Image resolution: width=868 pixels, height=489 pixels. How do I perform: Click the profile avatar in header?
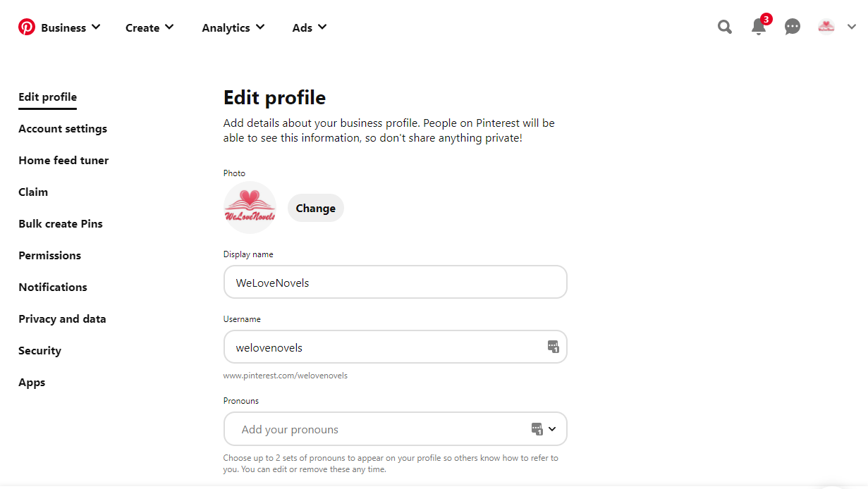(x=826, y=27)
